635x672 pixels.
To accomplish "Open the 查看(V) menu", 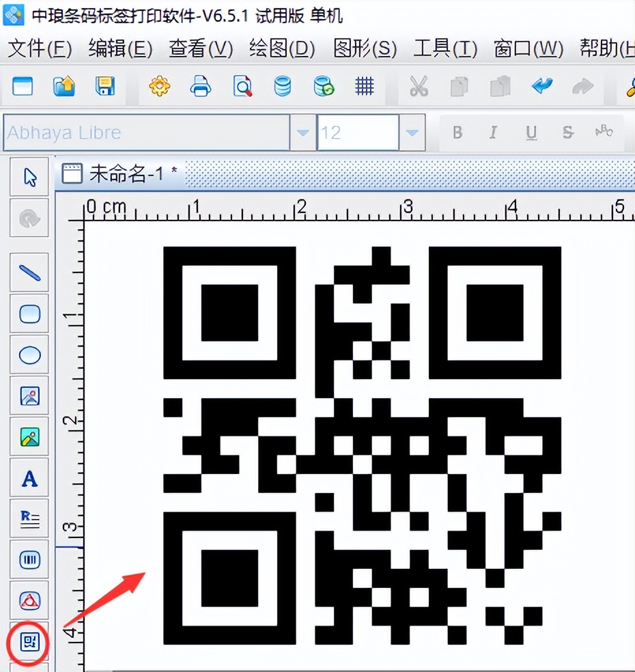I will pyautogui.click(x=201, y=48).
